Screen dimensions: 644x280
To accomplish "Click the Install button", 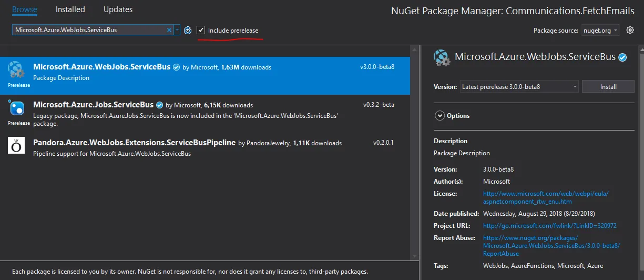I will [608, 86].
